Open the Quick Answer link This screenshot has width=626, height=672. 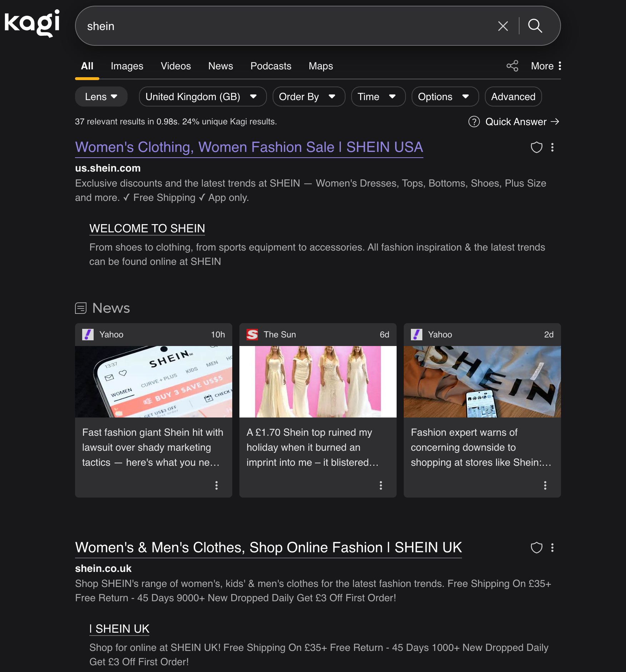pos(514,122)
